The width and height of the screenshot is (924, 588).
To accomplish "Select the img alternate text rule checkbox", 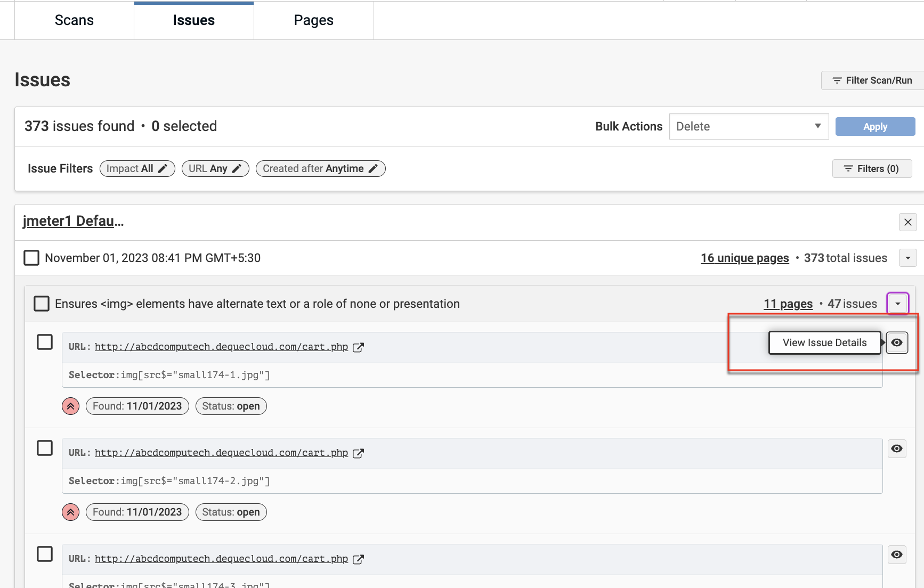I will pos(42,304).
